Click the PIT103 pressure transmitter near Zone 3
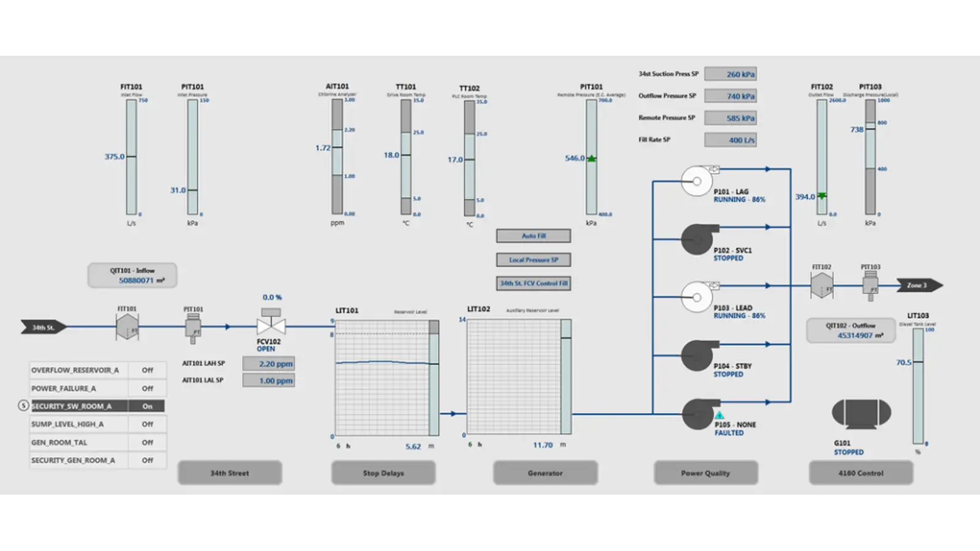 tap(870, 285)
